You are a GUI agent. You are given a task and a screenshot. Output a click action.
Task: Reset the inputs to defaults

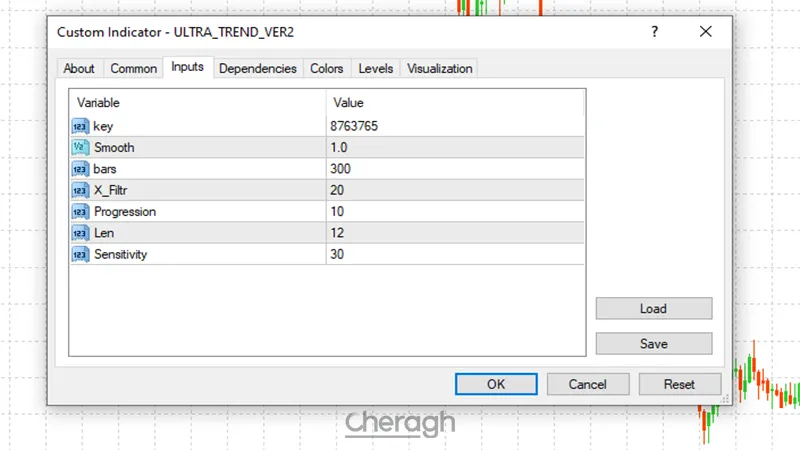click(x=679, y=384)
